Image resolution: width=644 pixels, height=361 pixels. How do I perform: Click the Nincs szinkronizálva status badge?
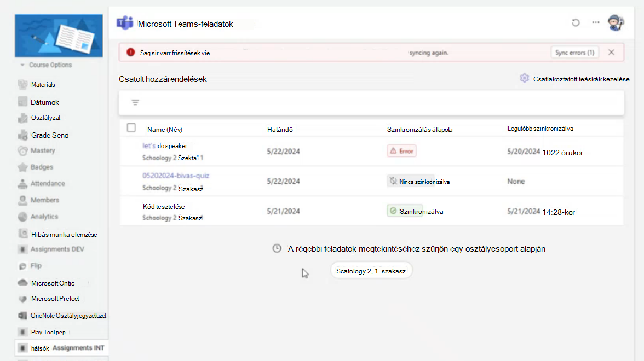[419, 182]
